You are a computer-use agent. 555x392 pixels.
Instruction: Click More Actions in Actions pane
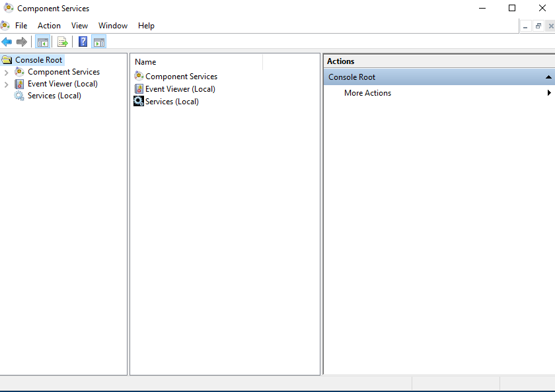tap(367, 93)
